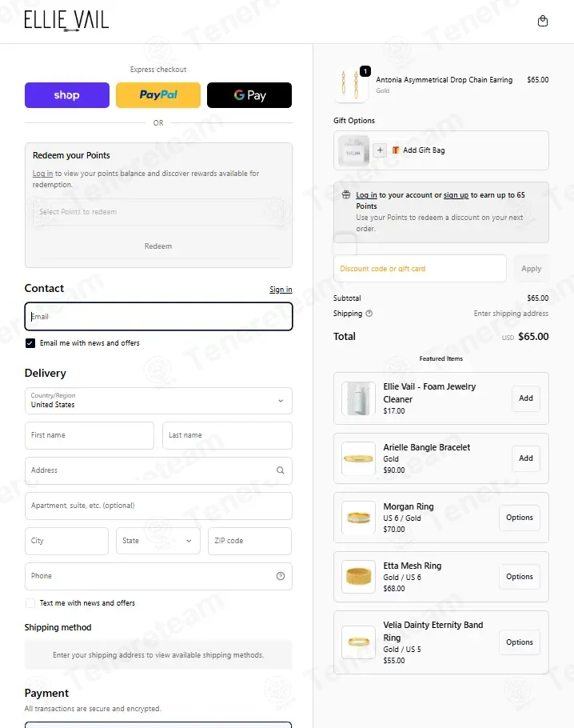Click the Shipping help question icon
Image resolution: width=574 pixels, height=728 pixels.
pos(369,314)
